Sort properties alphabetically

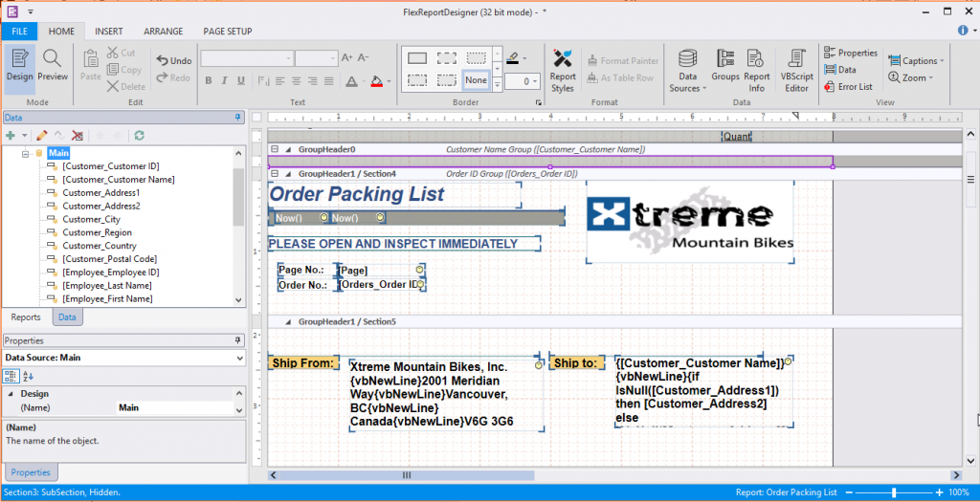point(28,376)
